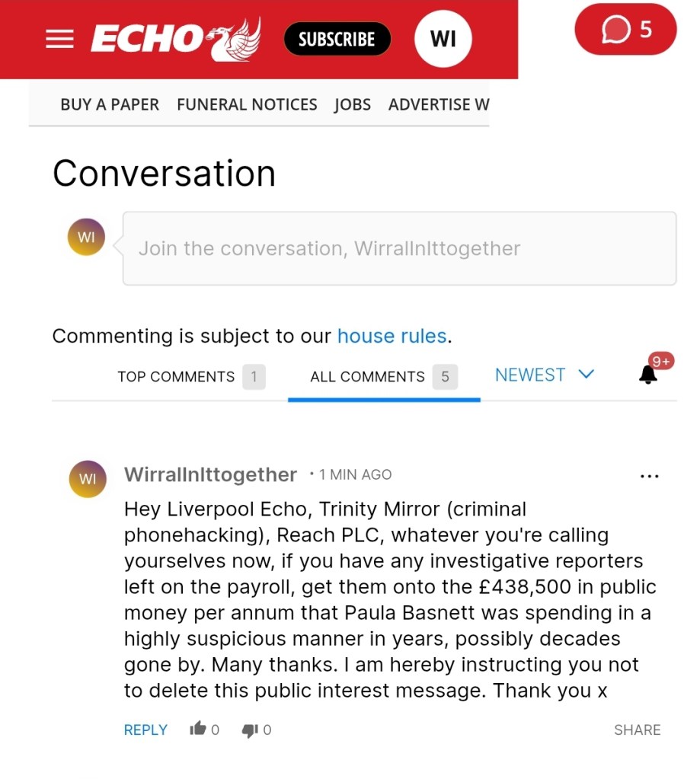700x779 pixels.
Task: Click the Subscribe button
Action: [337, 39]
